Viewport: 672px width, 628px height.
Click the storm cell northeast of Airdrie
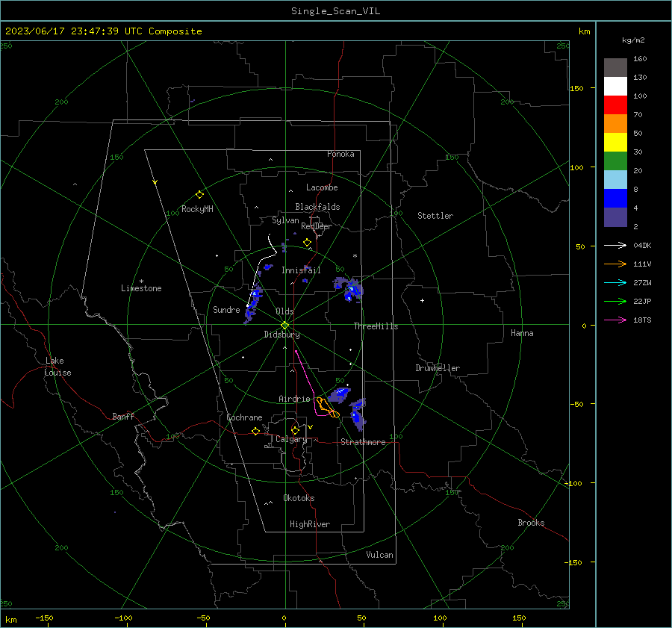pyautogui.click(x=340, y=394)
